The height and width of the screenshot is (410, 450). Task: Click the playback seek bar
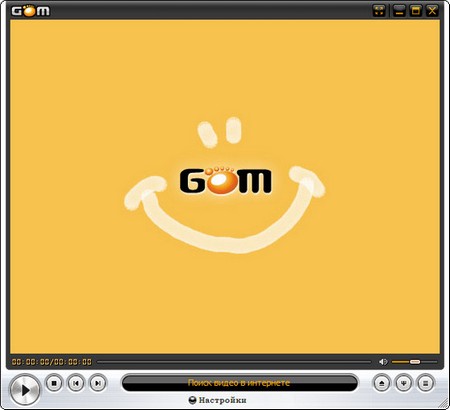click(234, 362)
